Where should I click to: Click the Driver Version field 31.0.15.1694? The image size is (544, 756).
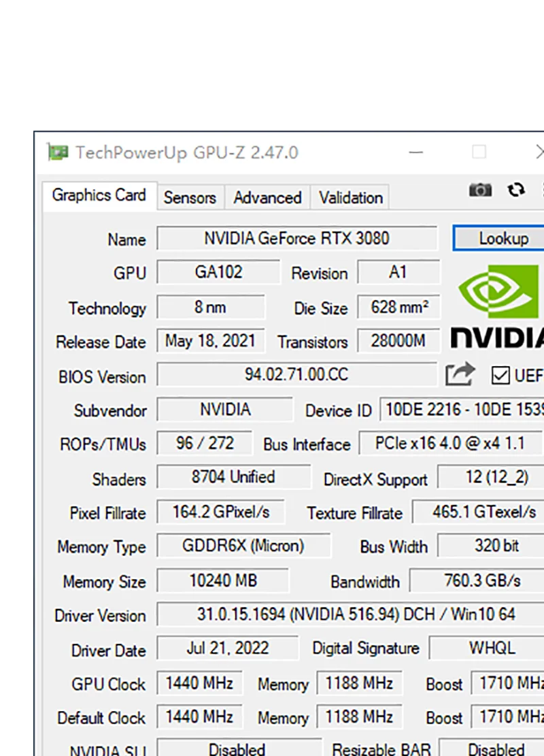point(351,614)
